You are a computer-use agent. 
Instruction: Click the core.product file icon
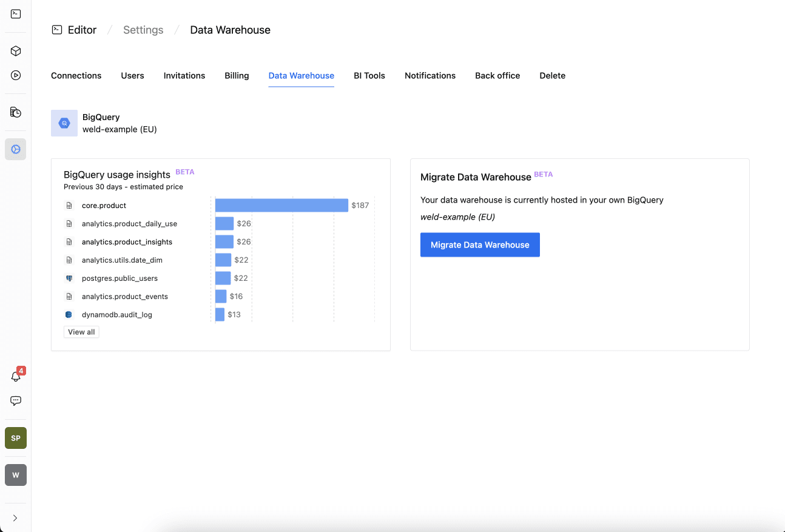(69, 206)
